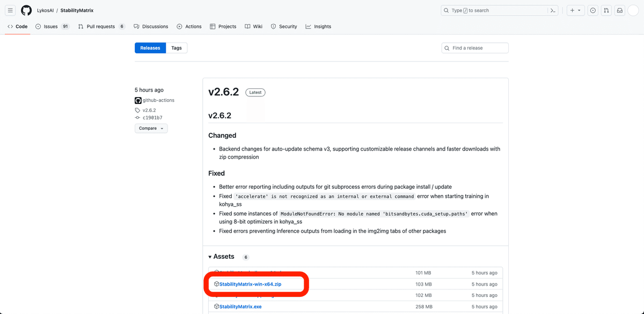The image size is (644, 314).
Task: Select the Releases tab
Action: pos(150,48)
